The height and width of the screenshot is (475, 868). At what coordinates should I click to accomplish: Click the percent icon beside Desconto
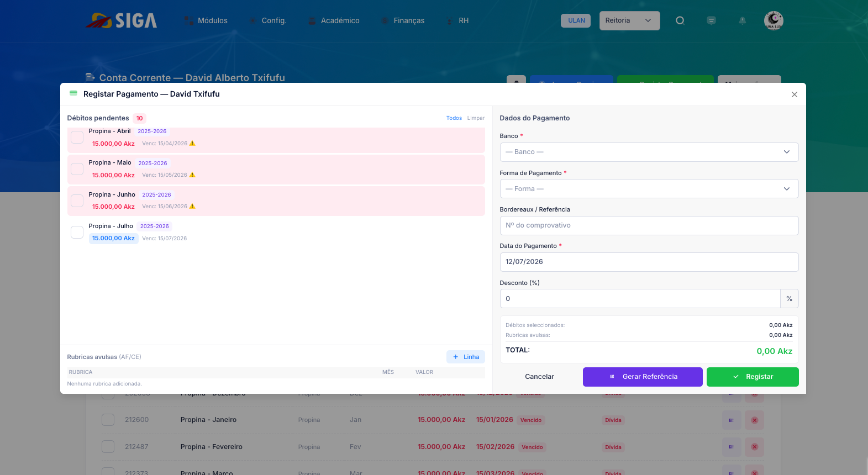tap(789, 299)
